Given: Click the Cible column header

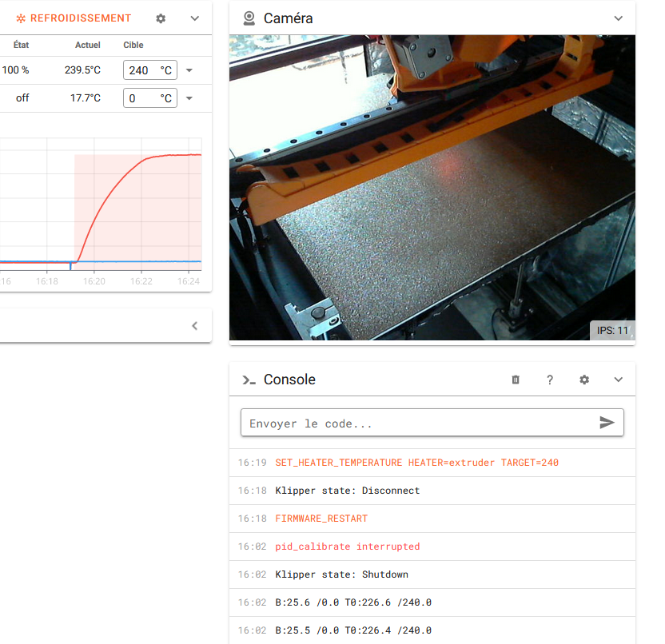Looking at the screenshot, I should coord(133,45).
